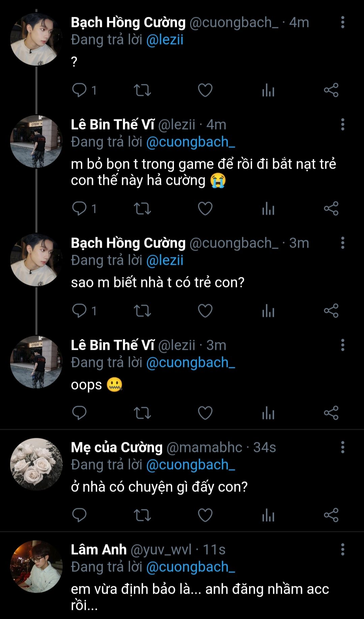Retweet Lê Bin Thế Vĩ's crying emoji tweet
This screenshot has height=619, width=364.
[x=142, y=208]
